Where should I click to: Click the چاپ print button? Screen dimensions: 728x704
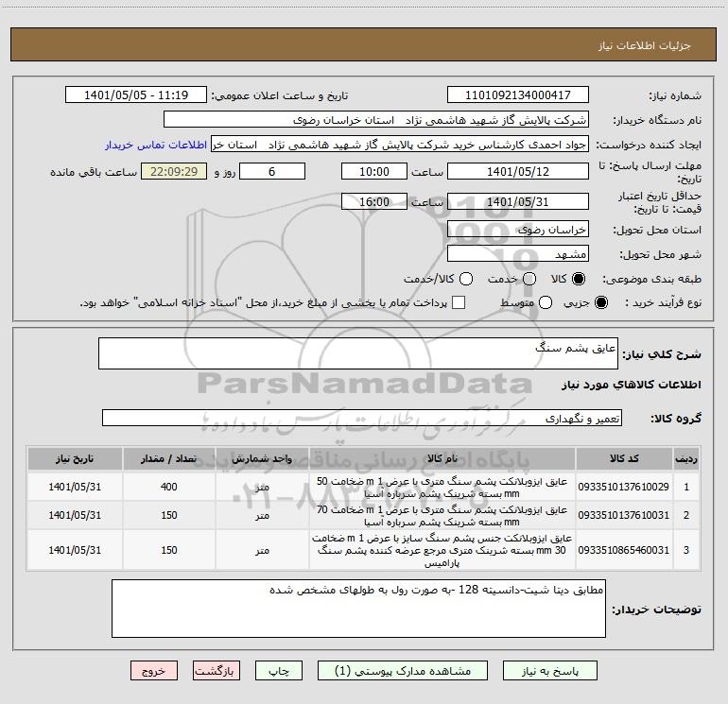[x=279, y=671]
